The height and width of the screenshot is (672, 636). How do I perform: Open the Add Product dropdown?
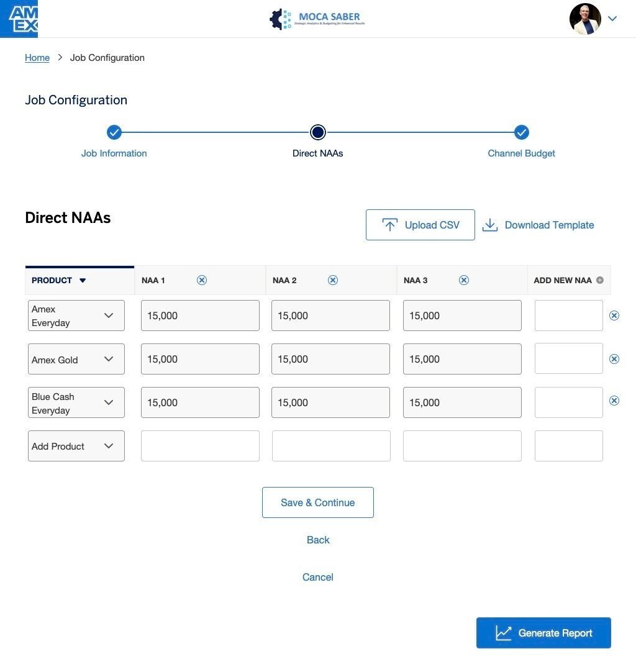coord(76,446)
